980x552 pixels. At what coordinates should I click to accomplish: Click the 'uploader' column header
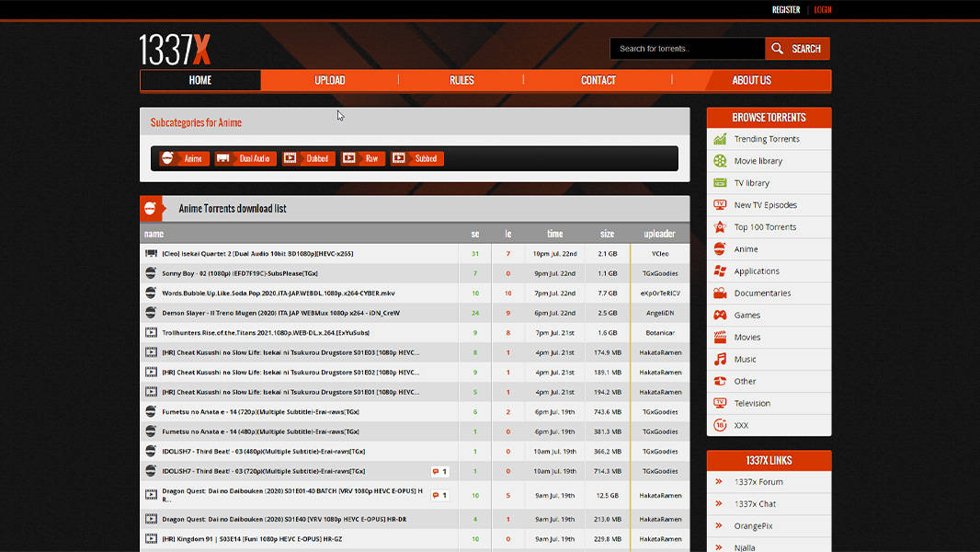(x=659, y=234)
